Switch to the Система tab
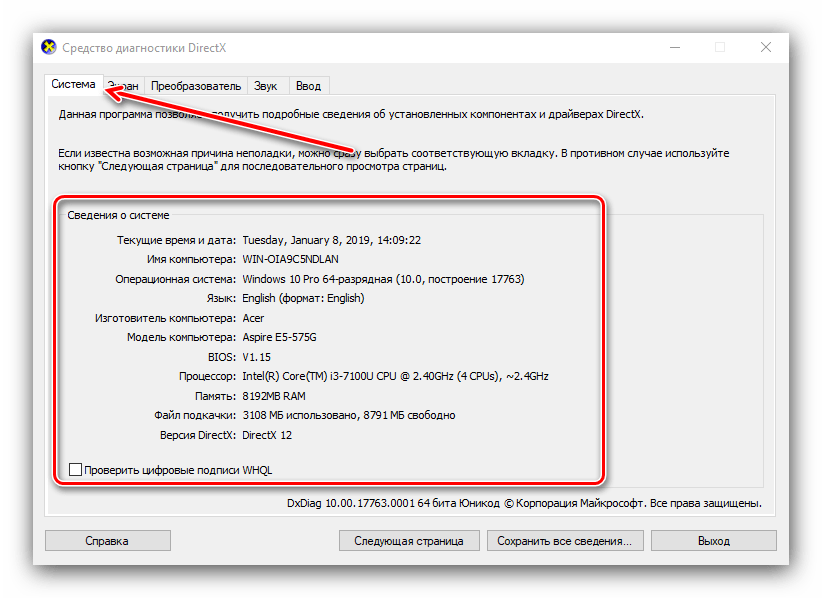This screenshot has height=598, width=822. 73,85
